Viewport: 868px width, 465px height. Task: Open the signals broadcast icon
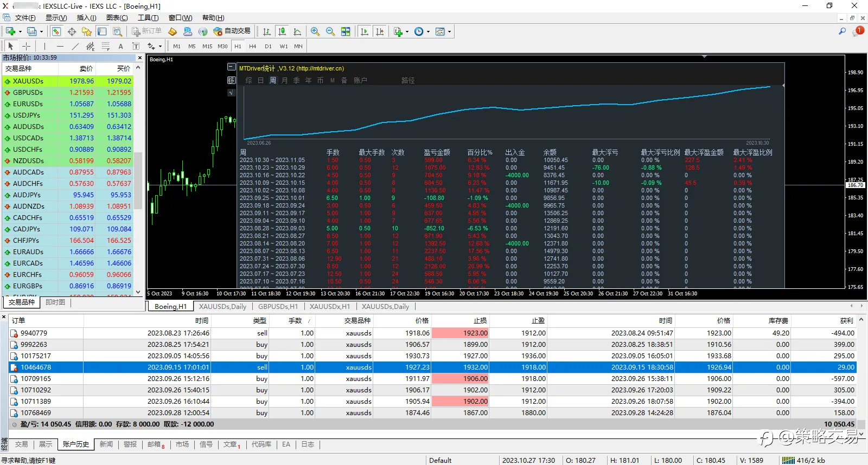click(x=203, y=31)
